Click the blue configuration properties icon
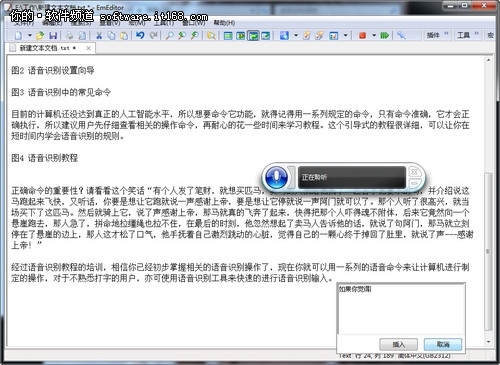Screen dimensions: 500x365 click(284, 35)
